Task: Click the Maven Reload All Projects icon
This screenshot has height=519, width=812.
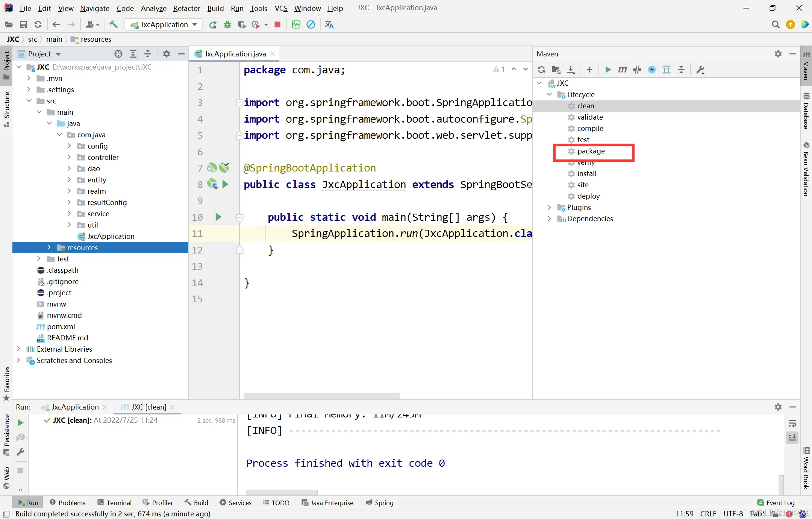Action: (x=541, y=70)
